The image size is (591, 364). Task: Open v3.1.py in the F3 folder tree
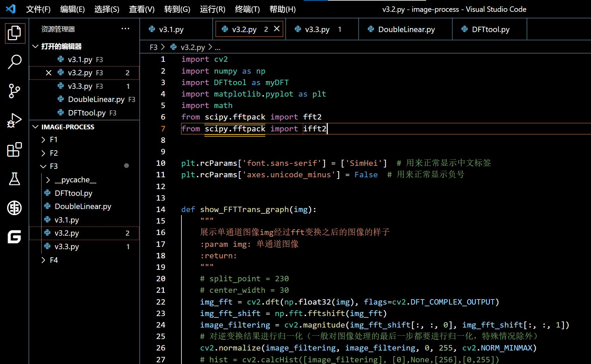coord(84,220)
